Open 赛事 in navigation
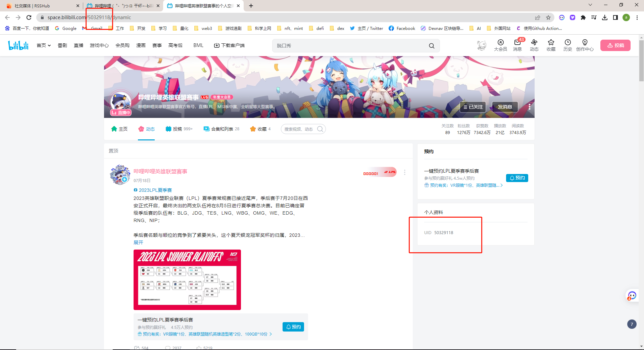Screen dimensions: 644x350 [x=157, y=45]
